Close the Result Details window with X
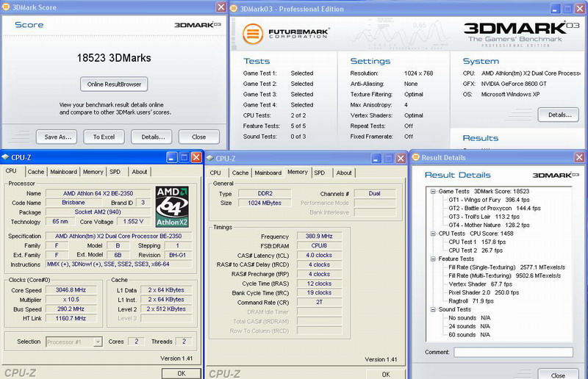The width and height of the screenshot is (588, 379). [579, 157]
